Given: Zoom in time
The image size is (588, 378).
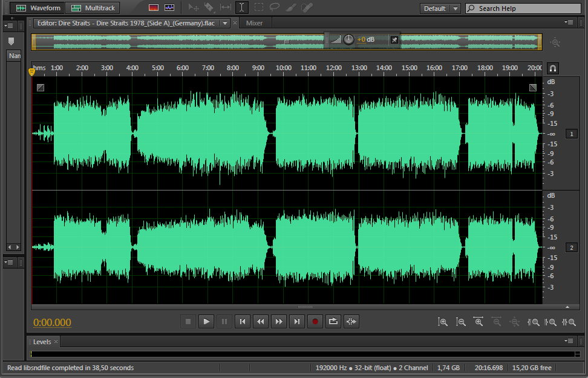Looking at the screenshot, I should [x=479, y=322].
